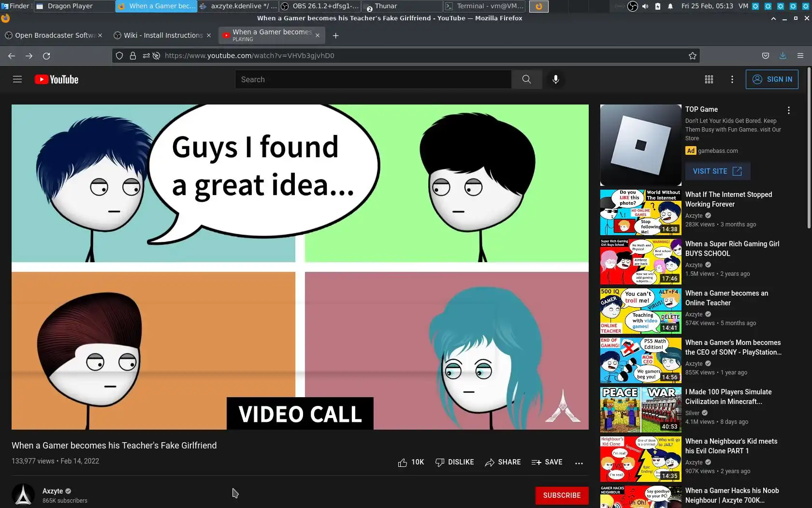
Task: Open volume control in system tray
Action: [x=645, y=6]
